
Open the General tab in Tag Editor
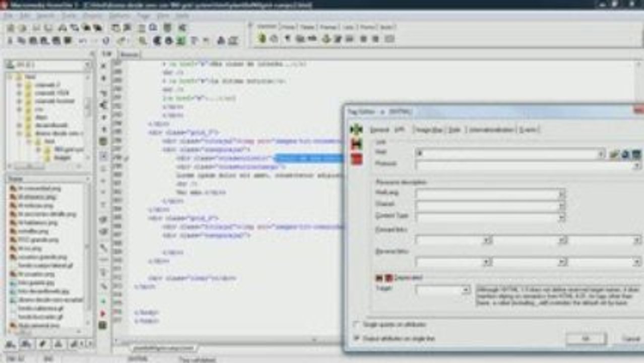(x=379, y=130)
